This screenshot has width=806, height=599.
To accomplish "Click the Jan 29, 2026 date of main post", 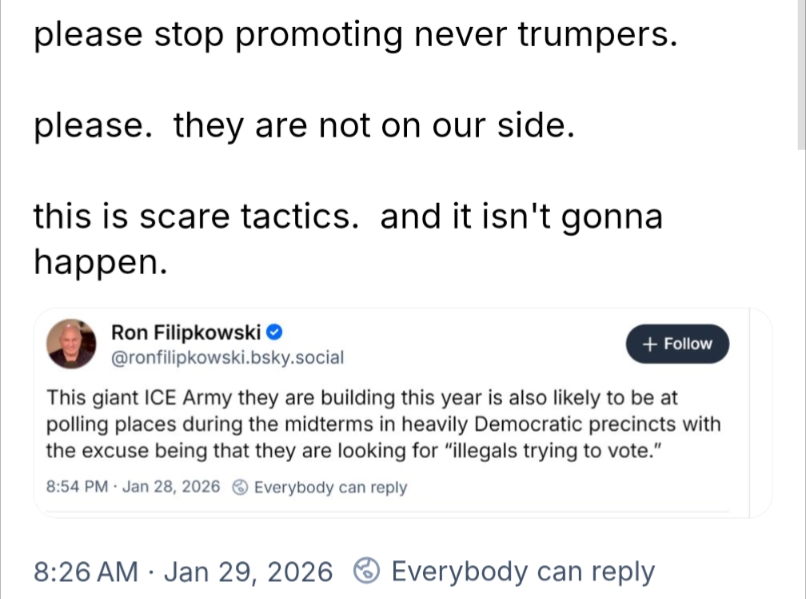I will [248, 571].
